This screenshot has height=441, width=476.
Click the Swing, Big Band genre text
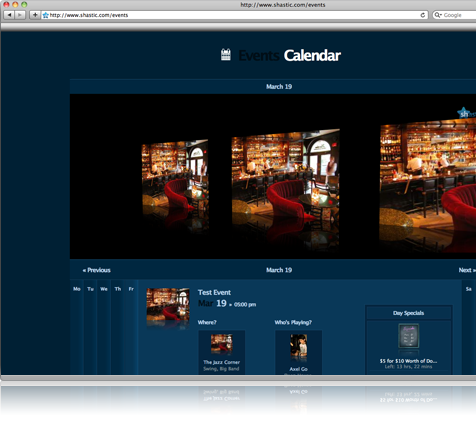click(x=221, y=369)
